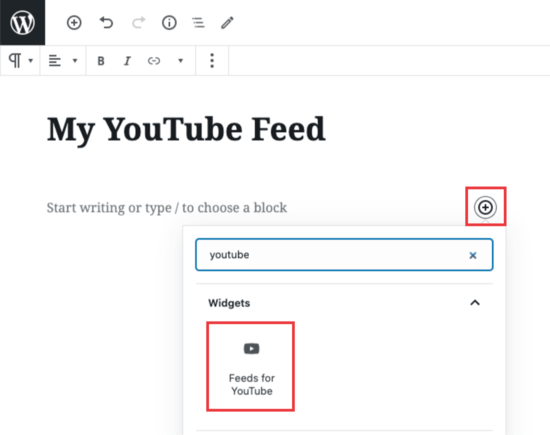This screenshot has height=435, width=550.
Task: Focus the block search field with youtube
Action: coord(344,255)
